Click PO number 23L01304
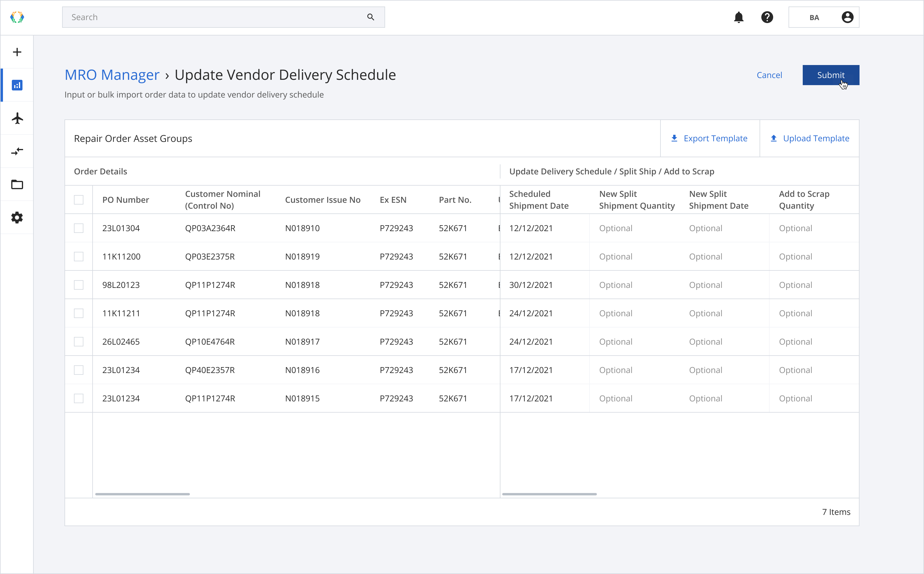924x574 pixels. [x=121, y=228]
